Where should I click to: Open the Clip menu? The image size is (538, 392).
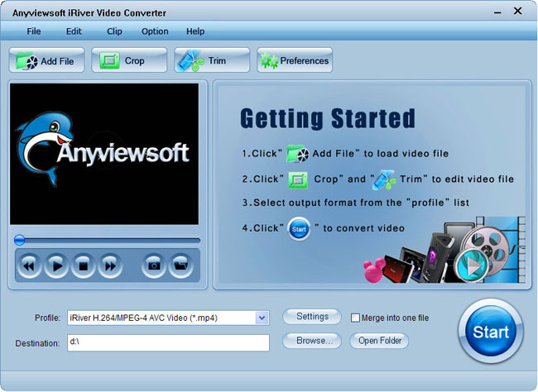pos(114,31)
